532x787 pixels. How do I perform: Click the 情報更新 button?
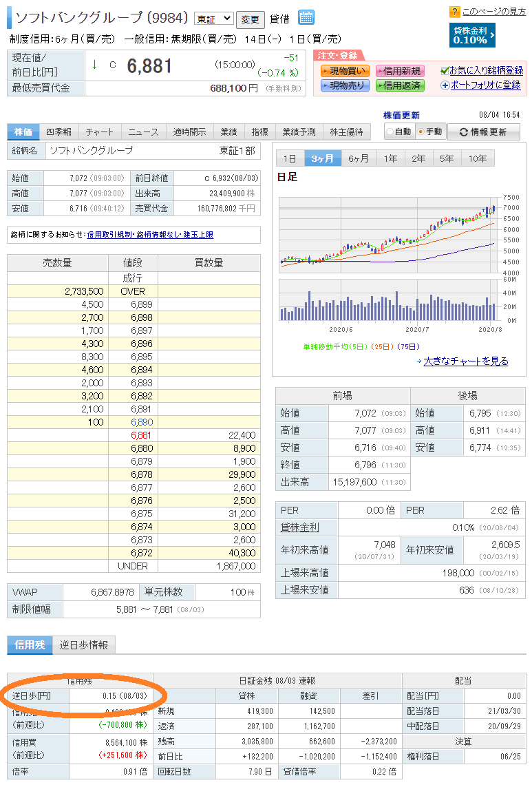coord(483,132)
